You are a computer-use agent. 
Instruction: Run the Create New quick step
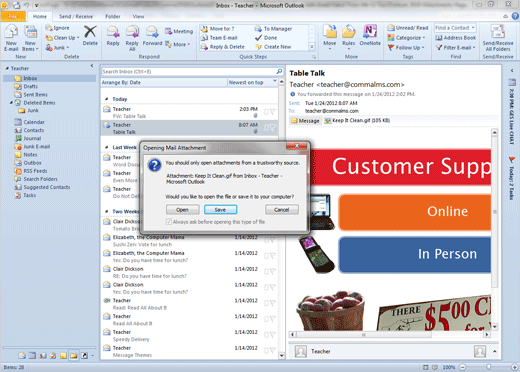click(x=273, y=47)
